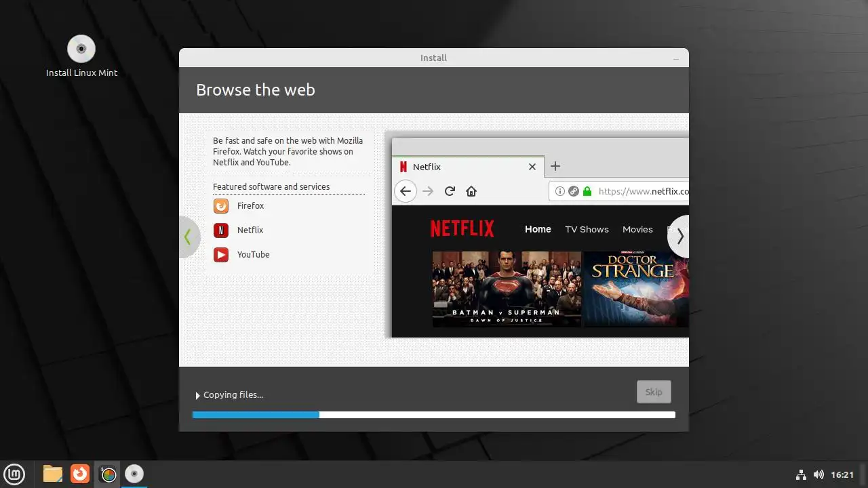Click the back arrow in the browser slide
The image size is (868, 488).
tap(406, 191)
